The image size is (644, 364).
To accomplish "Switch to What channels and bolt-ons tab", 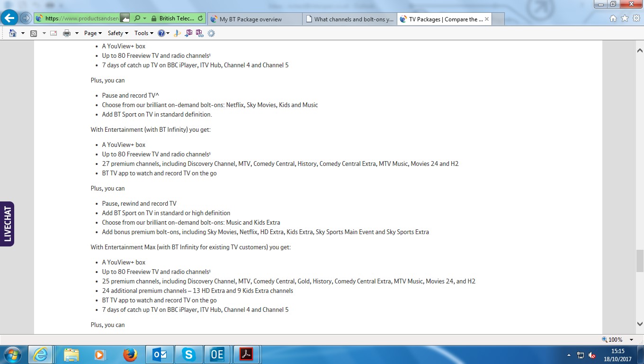I will point(349,19).
